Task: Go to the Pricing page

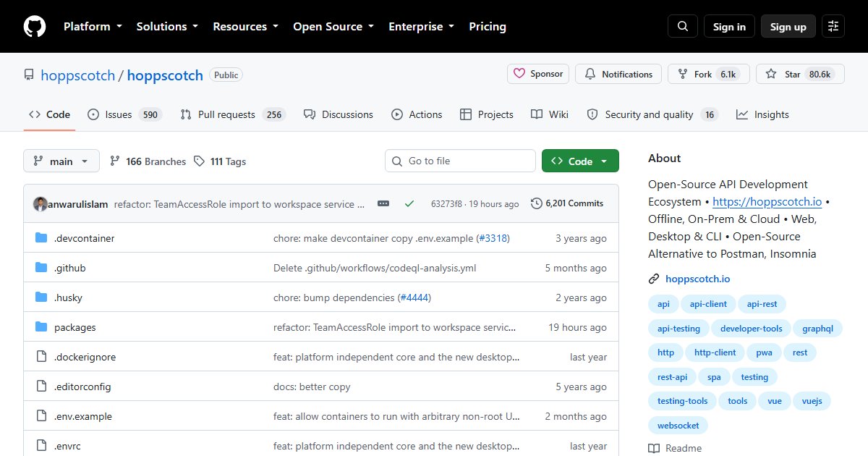Action: click(488, 26)
